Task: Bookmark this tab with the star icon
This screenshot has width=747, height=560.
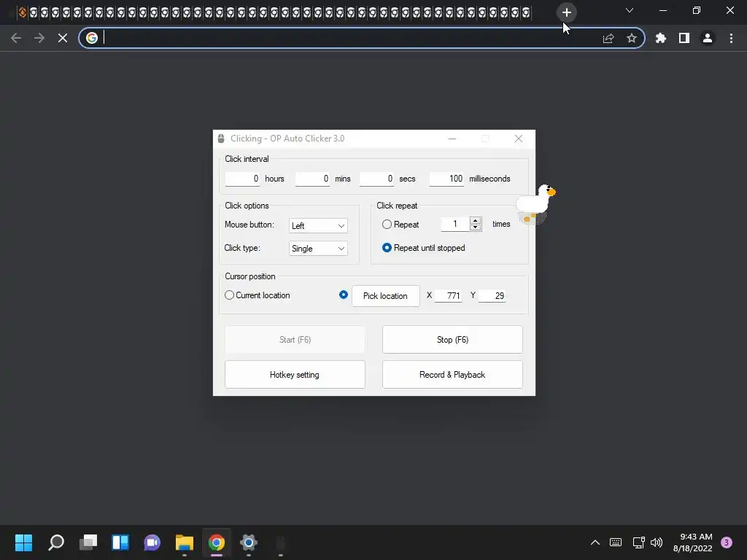Action: pyautogui.click(x=632, y=38)
